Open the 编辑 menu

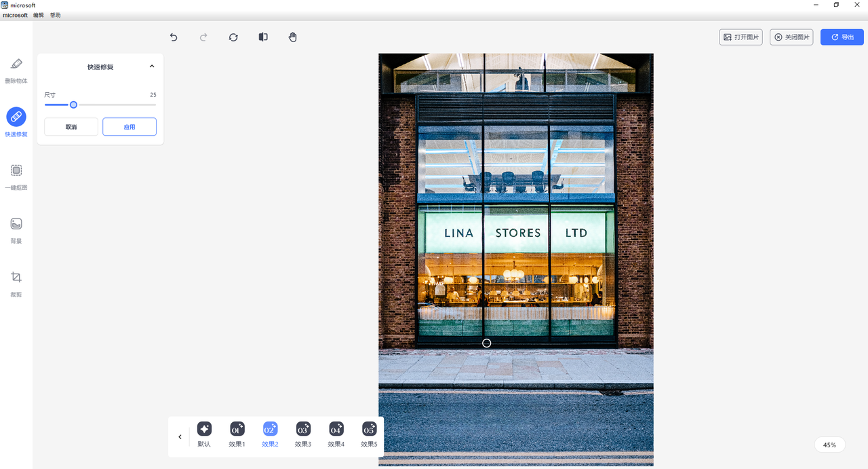pyautogui.click(x=39, y=15)
